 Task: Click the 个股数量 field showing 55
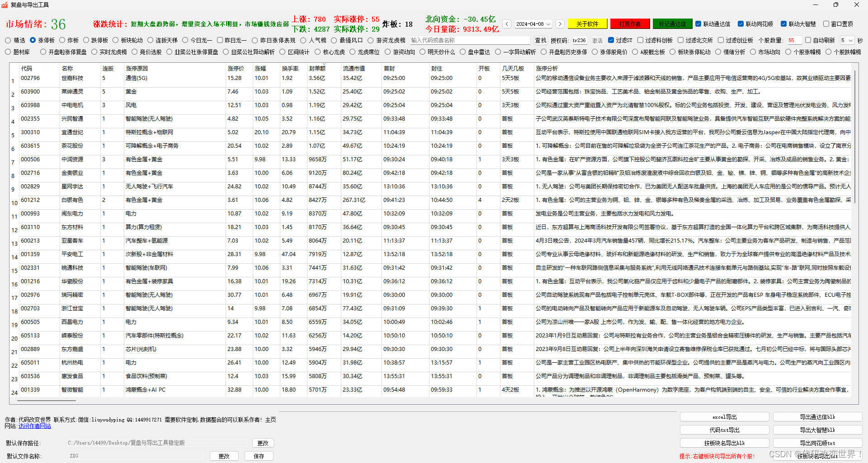pos(794,40)
